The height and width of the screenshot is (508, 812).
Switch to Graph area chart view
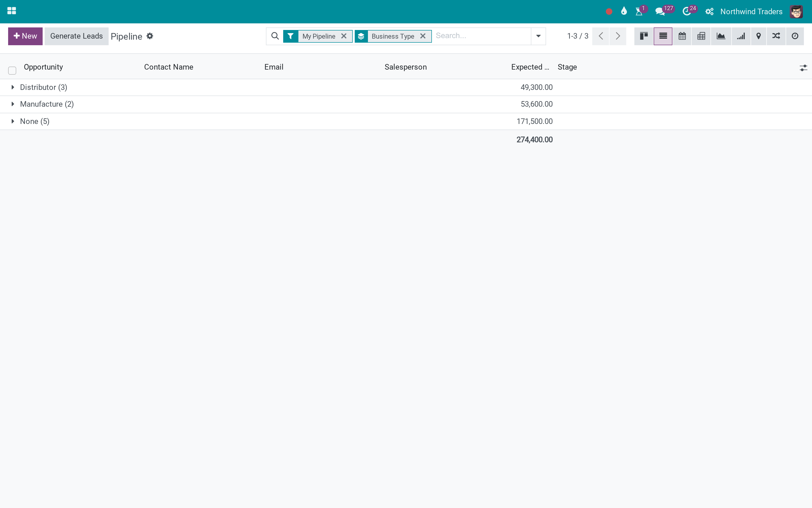pos(721,36)
